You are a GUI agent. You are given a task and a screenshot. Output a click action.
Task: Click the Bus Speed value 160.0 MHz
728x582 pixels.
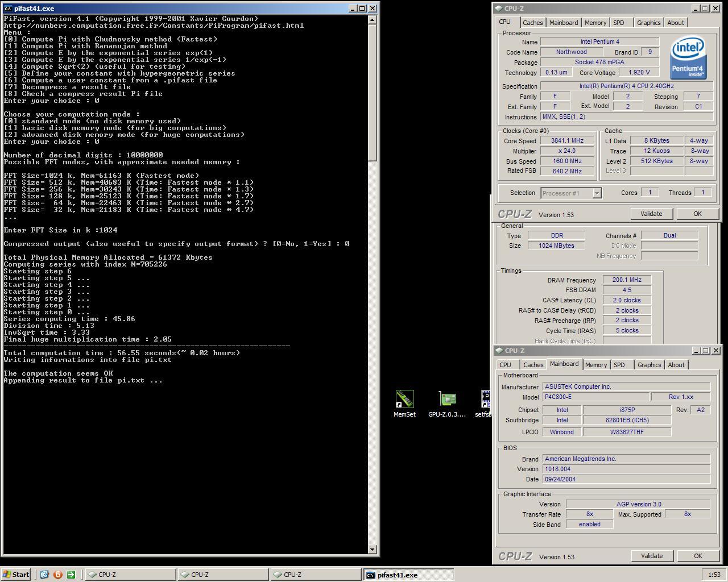click(567, 161)
